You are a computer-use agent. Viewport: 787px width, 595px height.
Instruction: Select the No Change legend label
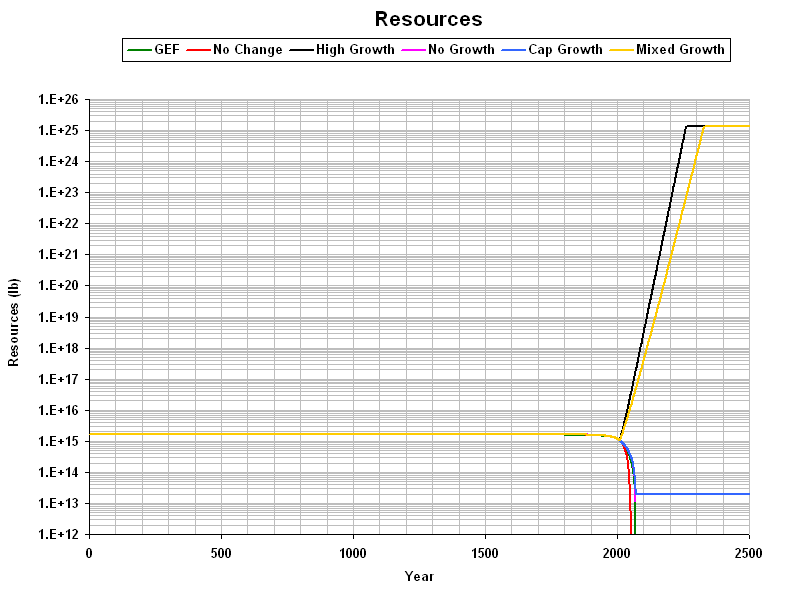tap(248, 49)
